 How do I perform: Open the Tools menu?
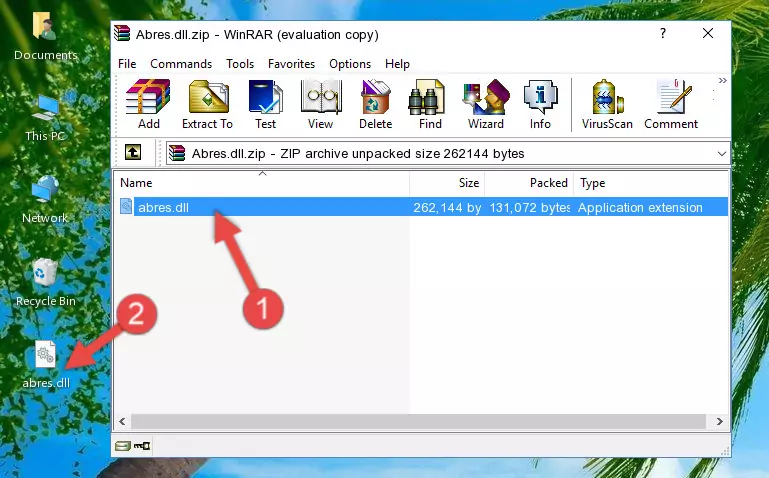click(x=240, y=64)
